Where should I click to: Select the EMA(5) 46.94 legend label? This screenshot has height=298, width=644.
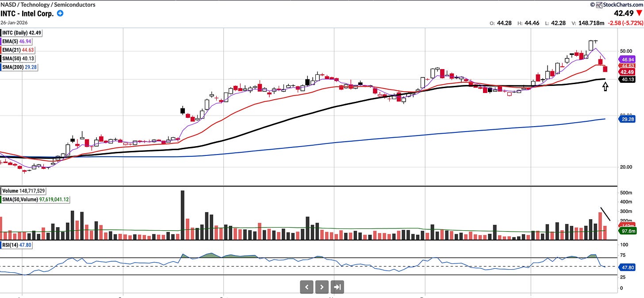click(17, 41)
